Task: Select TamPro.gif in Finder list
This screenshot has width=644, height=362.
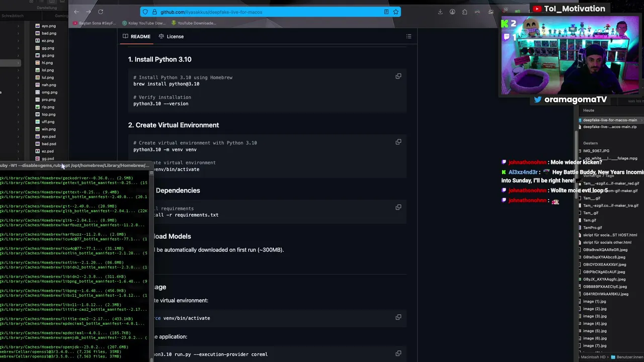Action: coord(592,228)
